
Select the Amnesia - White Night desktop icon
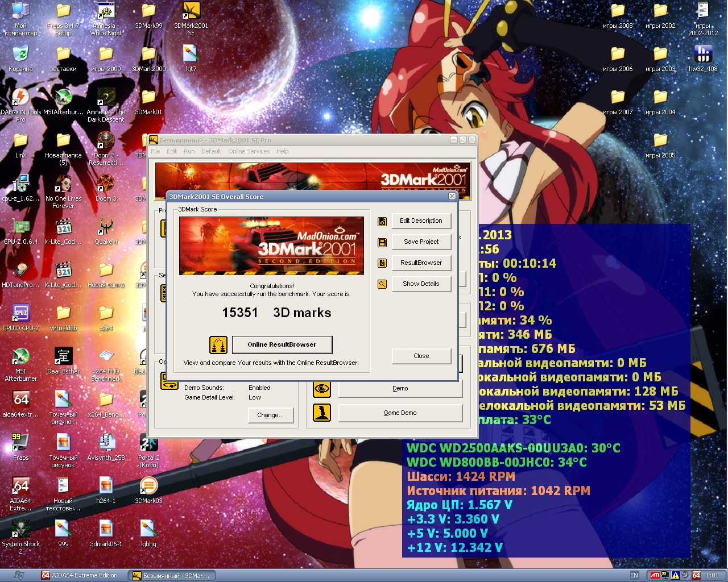[x=106, y=19]
